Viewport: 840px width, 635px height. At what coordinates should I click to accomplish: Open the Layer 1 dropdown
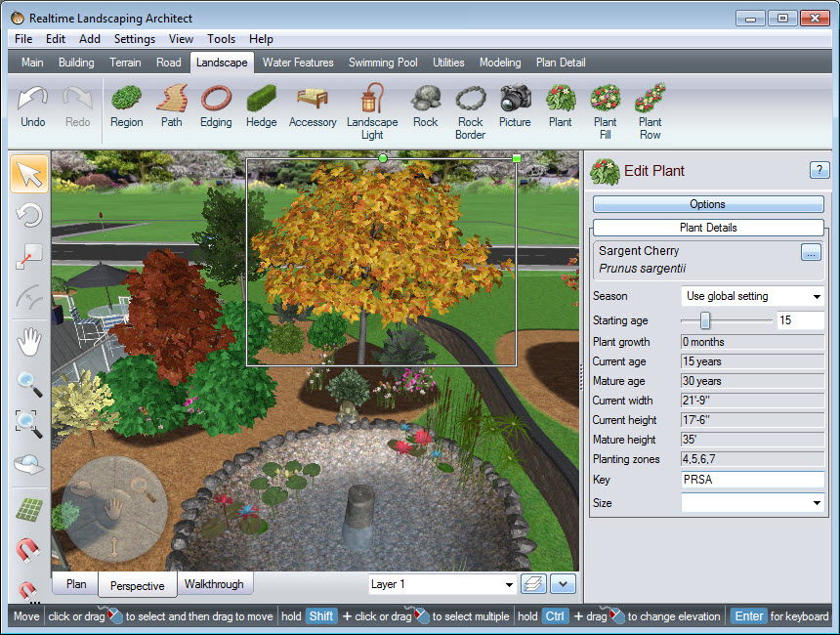(442, 584)
